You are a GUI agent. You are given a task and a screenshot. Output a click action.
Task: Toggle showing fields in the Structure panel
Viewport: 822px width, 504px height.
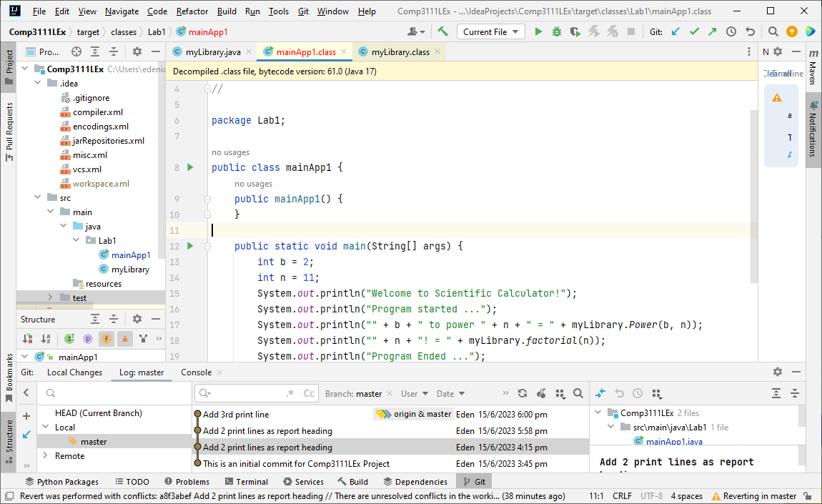pyautogui.click(x=107, y=338)
